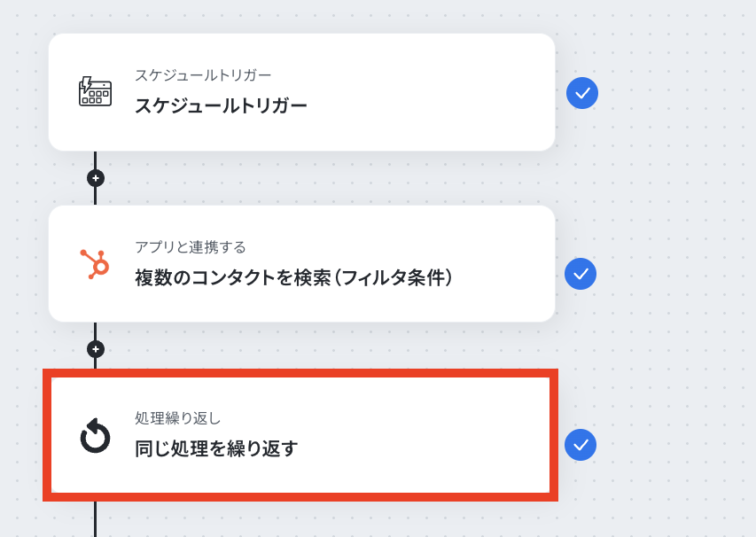Click the アプリと連携する label
756x537 pixels.
(x=191, y=247)
